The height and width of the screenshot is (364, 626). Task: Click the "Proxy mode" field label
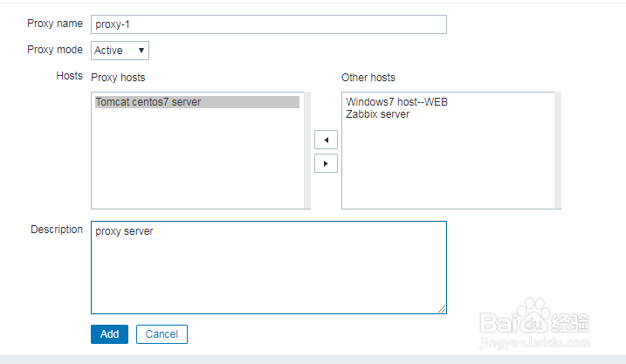tap(55, 50)
